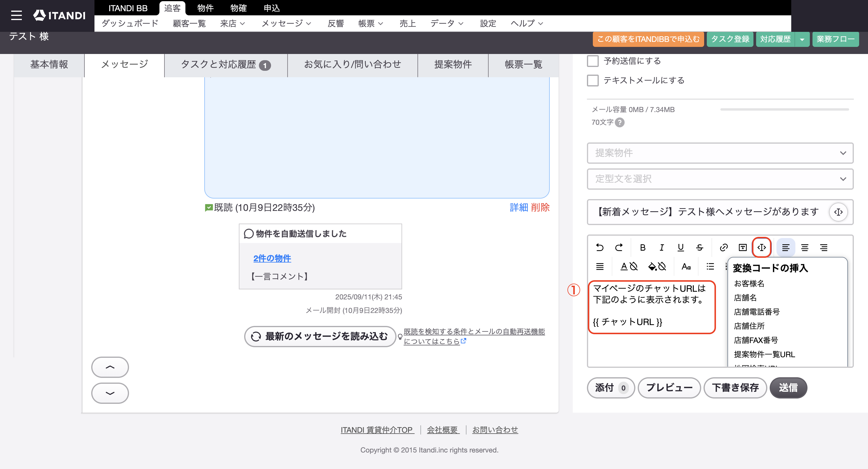Click the text box insert icon
Viewport: 868px width, 469px height.
tap(743, 247)
